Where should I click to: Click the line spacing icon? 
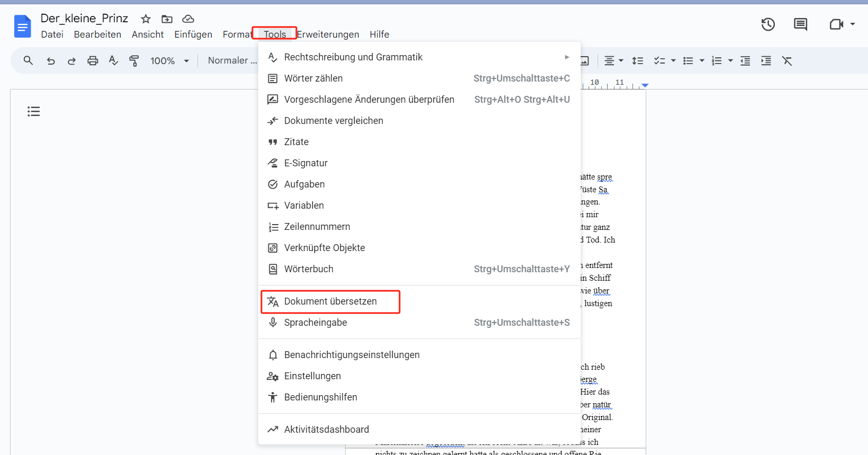click(x=638, y=61)
